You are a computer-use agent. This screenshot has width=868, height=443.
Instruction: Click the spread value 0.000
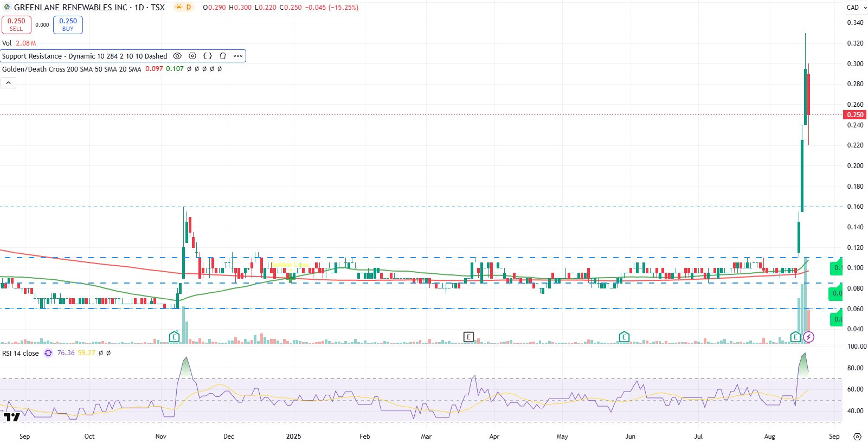click(42, 25)
